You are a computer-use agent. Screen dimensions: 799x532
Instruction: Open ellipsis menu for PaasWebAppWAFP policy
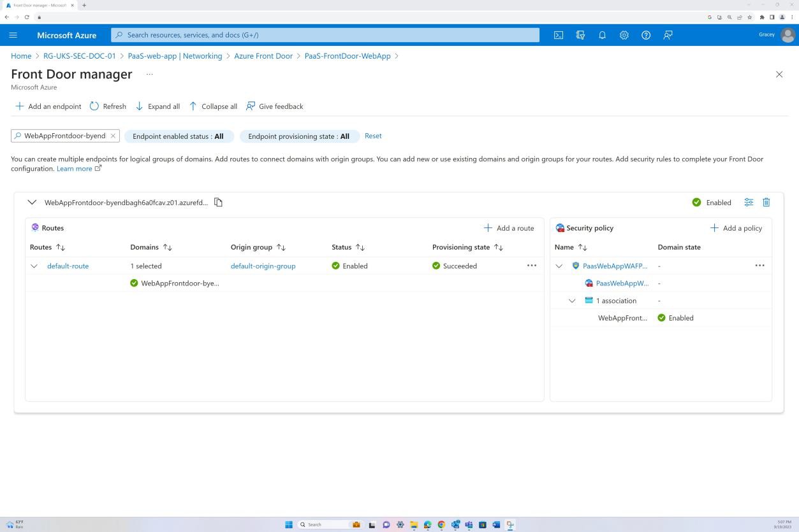click(x=759, y=266)
